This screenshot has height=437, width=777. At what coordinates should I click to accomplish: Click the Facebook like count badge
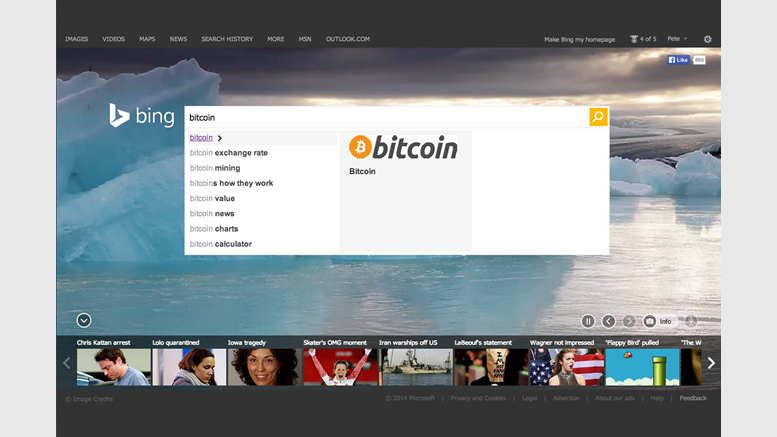pos(699,60)
